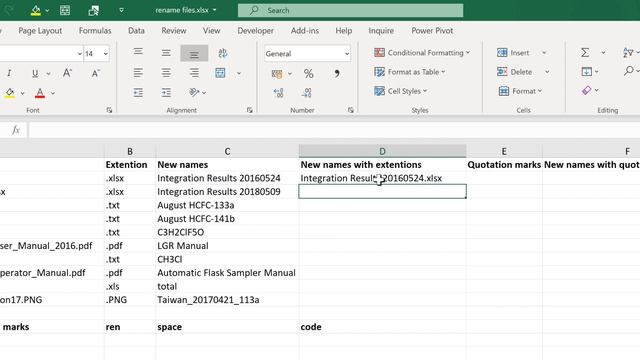Decrease indent

pos(138,93)
